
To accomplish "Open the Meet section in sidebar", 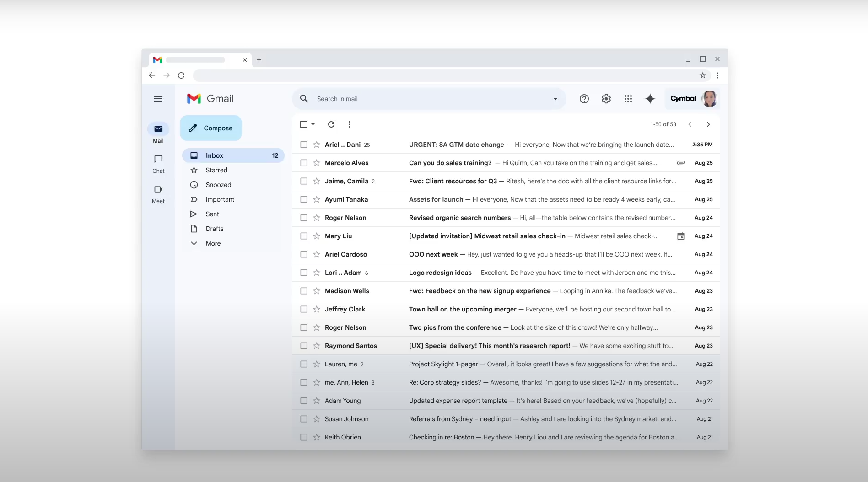I will (158, 193).
